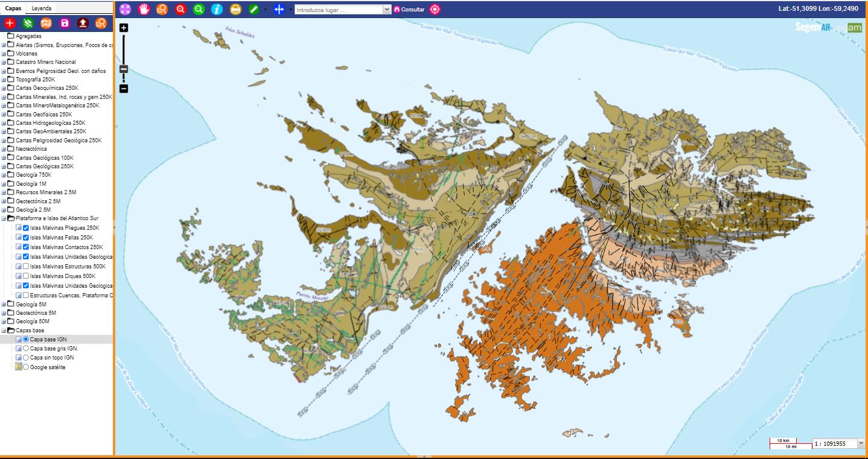868x459 pixels.
Task: Expand the Volcanes folder
Action: pyautogui.click(x=4, y=52)
